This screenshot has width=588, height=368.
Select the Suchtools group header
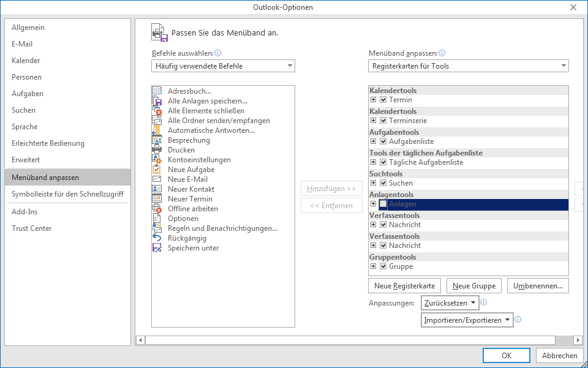[469, 173]
